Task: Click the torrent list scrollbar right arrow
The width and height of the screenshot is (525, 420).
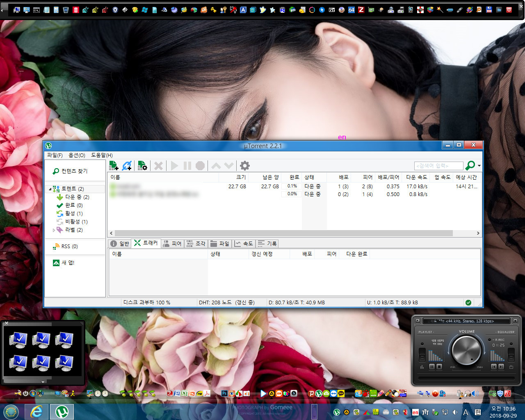Action: (x=478, y=233)
